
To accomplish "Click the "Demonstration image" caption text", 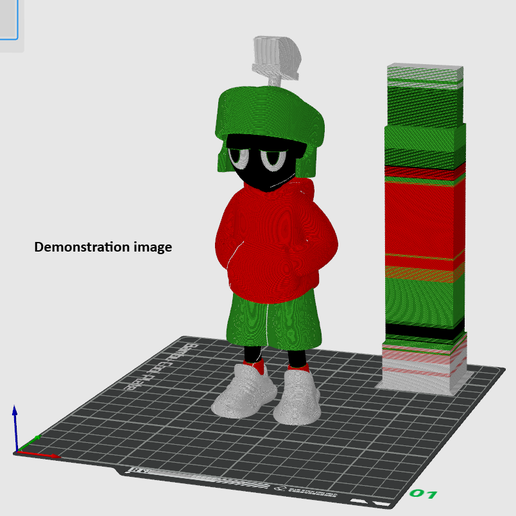I will pyautogui.click(x=103, y=247).
